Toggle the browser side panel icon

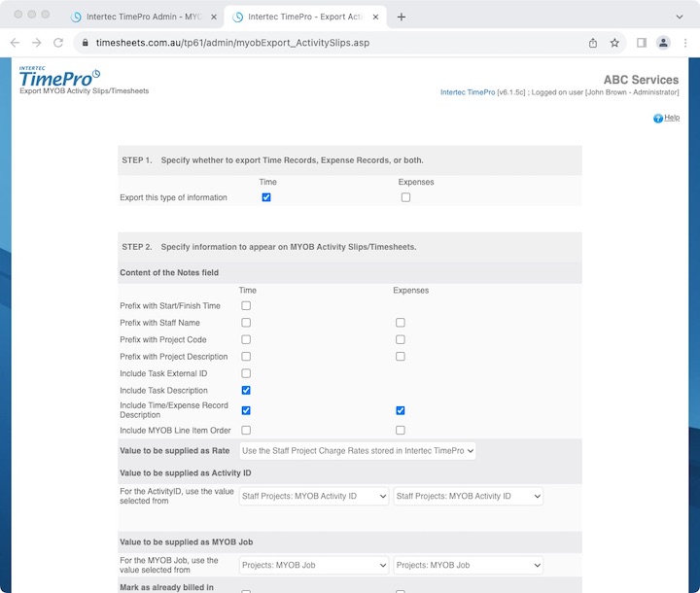642,43
